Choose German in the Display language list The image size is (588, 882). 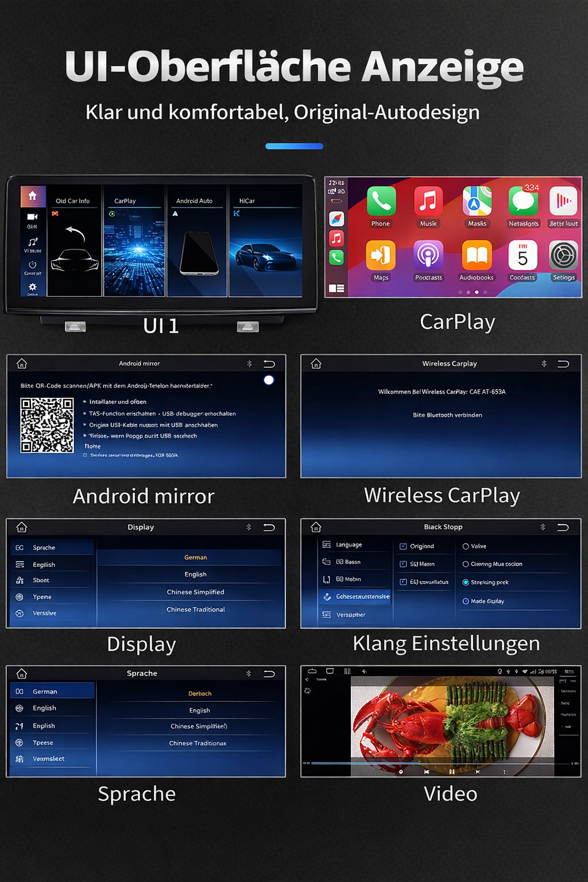pyautogui.click(x=190, y=557)
